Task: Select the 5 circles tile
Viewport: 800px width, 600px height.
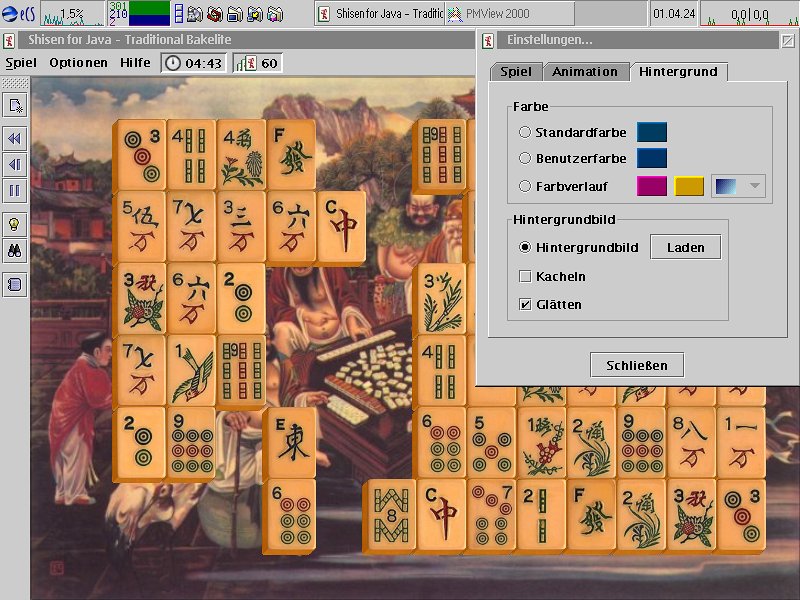Action: 491,442
